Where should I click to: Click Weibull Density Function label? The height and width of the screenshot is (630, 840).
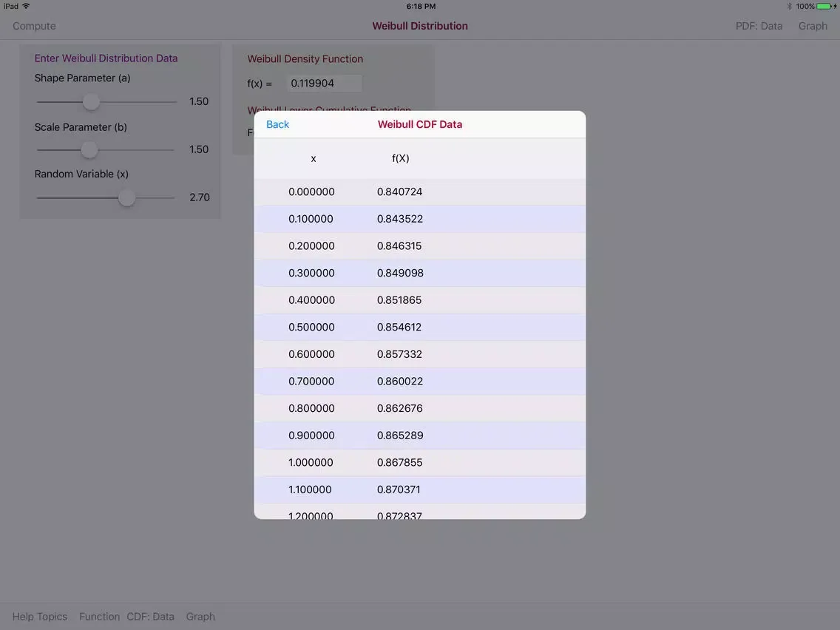coord(305,59)
